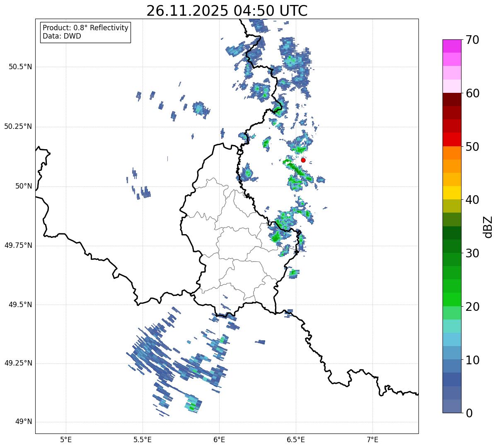Click the dBZ colorbar axis label
The height and width of the screenshot is (448, 498).
488,226
